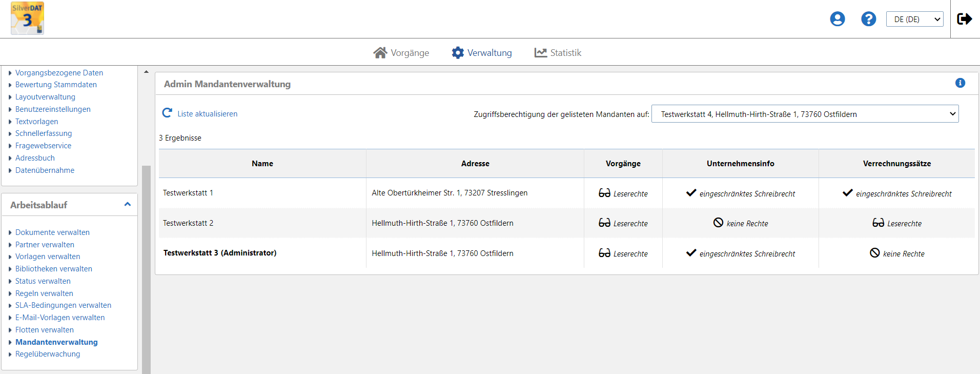The image size is (980, 374).
Task: Click glasses icon in Testwerkstatt 1 Vorgänge
Action: pos(604,193)
